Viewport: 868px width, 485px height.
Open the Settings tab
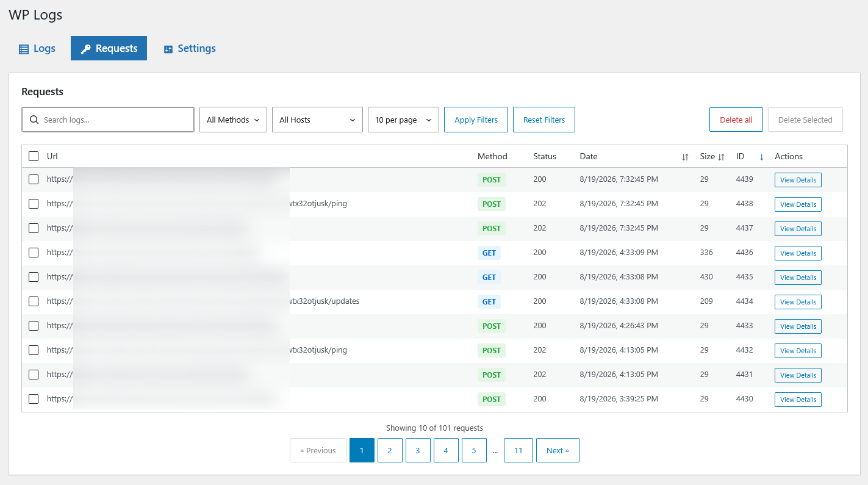coord(190,48)
